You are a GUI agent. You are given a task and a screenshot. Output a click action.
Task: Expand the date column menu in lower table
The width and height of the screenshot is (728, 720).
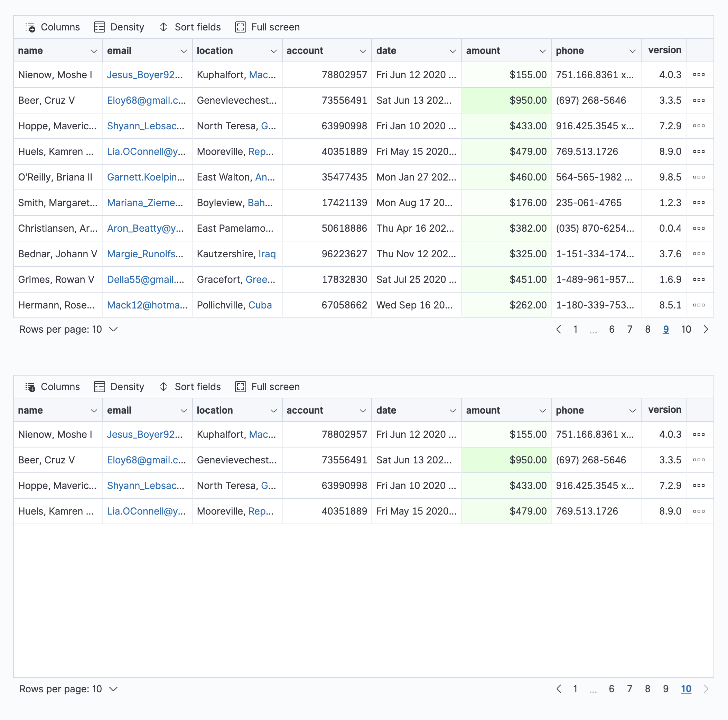pos(453,410)
